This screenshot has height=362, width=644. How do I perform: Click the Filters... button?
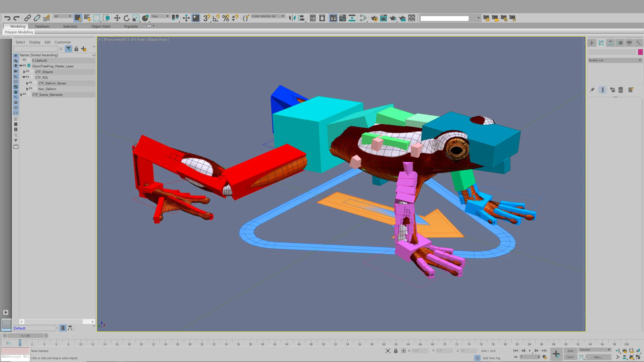point(598,357)
